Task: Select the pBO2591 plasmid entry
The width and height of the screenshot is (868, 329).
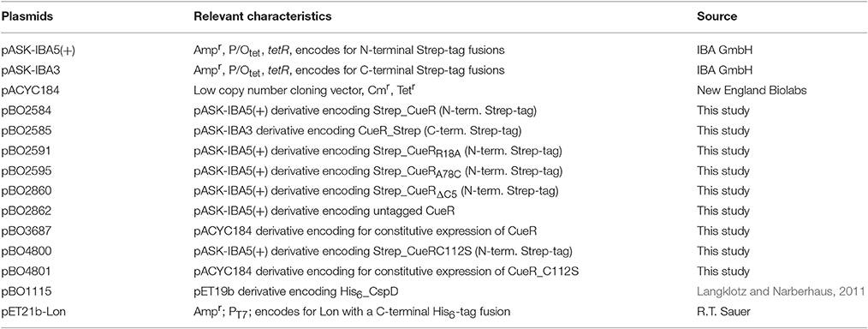Action: pyautogui.click(x=23, y=150)
